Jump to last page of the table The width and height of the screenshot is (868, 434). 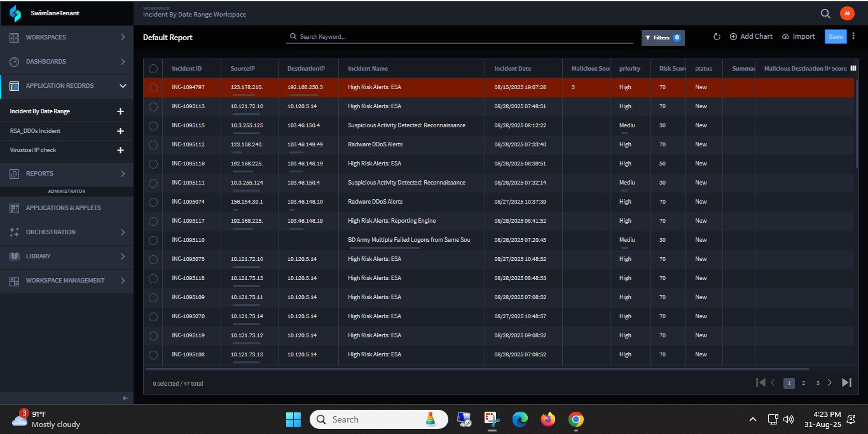[x=846, y=382]
